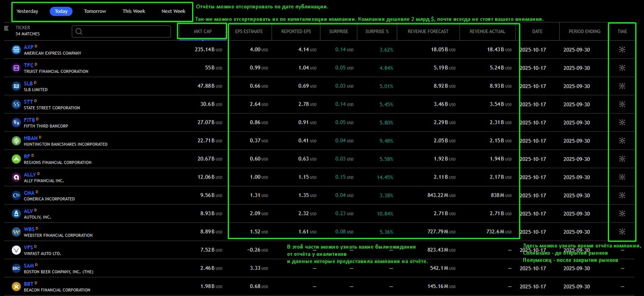Click the sun time icon in SLB row
644x296 pixels.
point(622,86)
